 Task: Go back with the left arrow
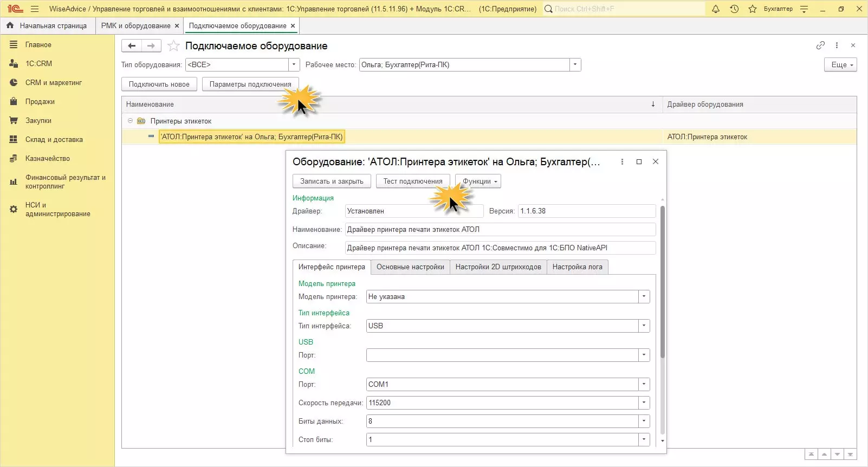tap(132, 46)
